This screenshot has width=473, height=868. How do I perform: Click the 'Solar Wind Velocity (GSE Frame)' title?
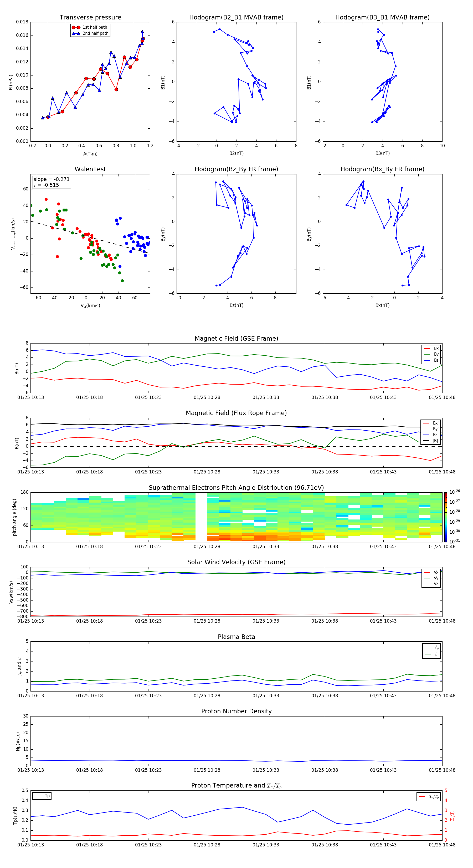pyautogui.click(x=236, y=562)
